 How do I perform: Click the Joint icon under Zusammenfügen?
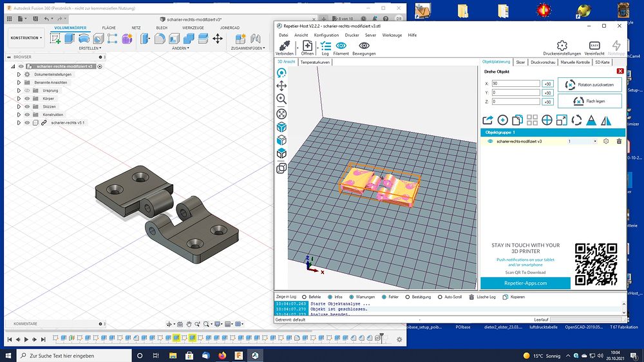256,39
